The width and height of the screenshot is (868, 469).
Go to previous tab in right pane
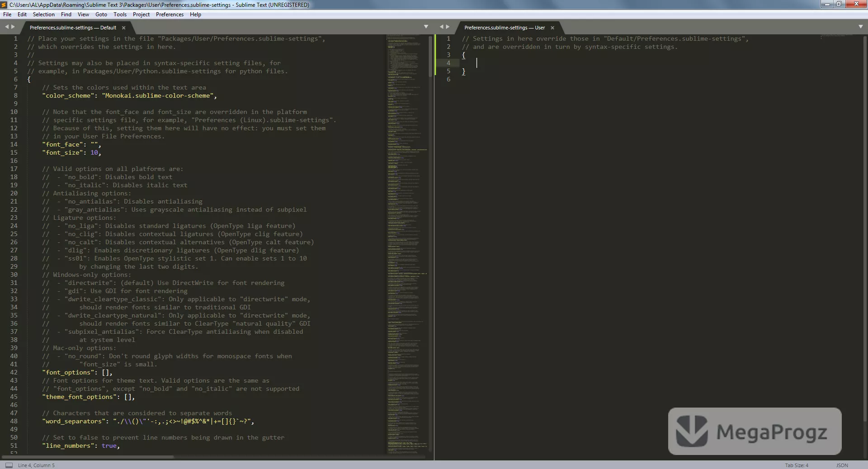[442, 27]
